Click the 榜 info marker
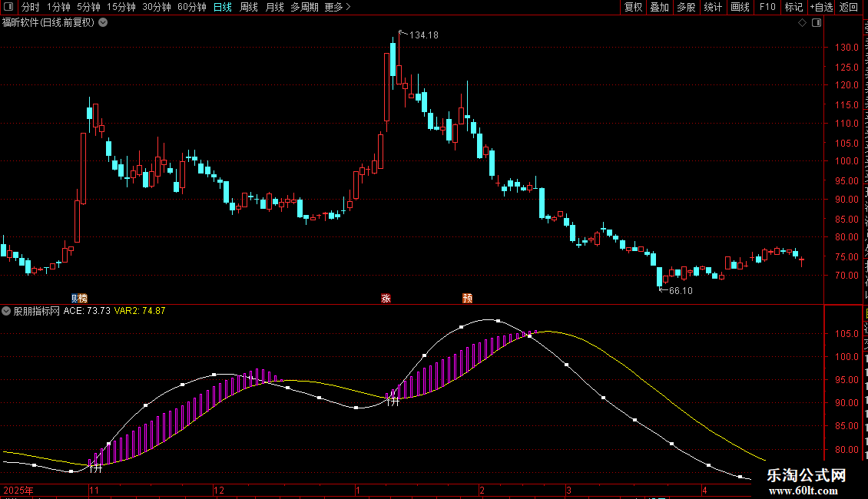The image size is (868, 499). pyautogui.click(x=83, y=298)
